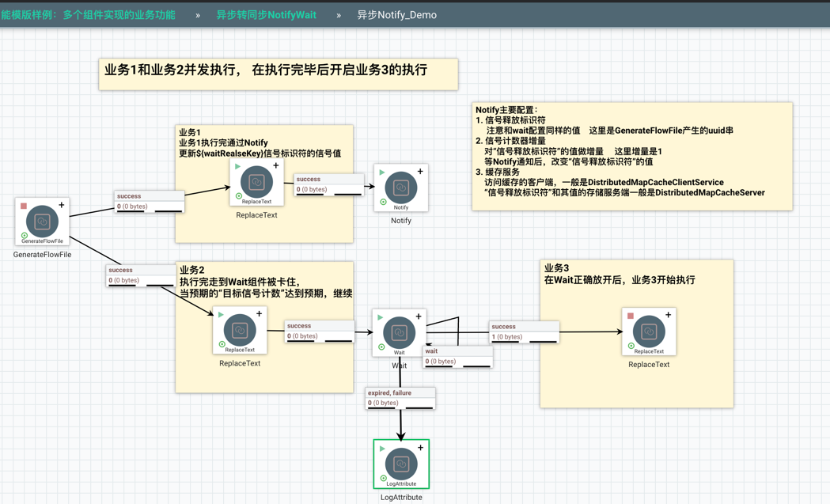
Task: Toggle the red stop indicator on GenerateFlowFile
Action: [x=24, y=206]
